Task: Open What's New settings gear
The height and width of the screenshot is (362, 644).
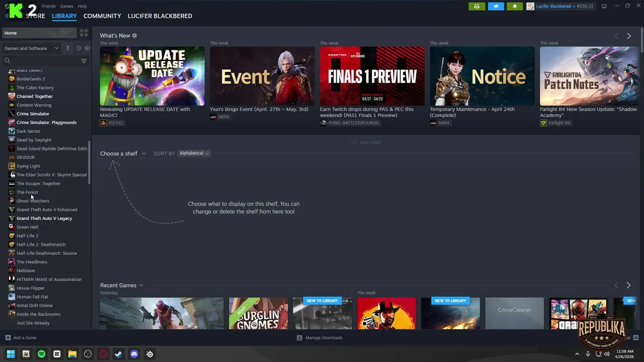Action: pos(134,36)
